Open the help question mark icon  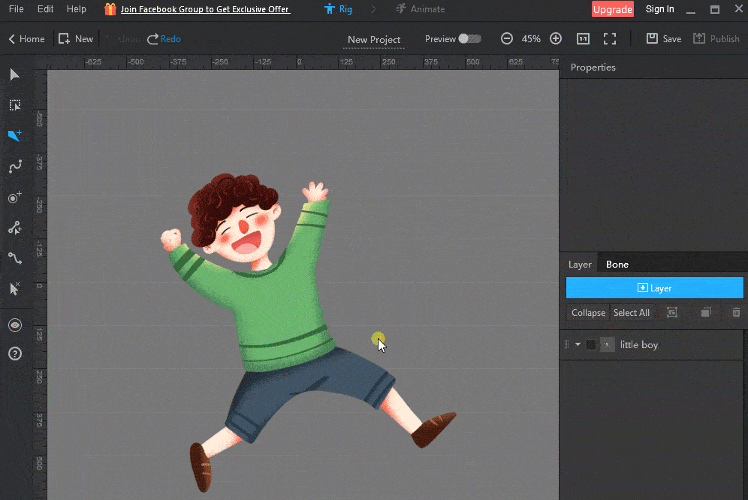coord(15,353)
